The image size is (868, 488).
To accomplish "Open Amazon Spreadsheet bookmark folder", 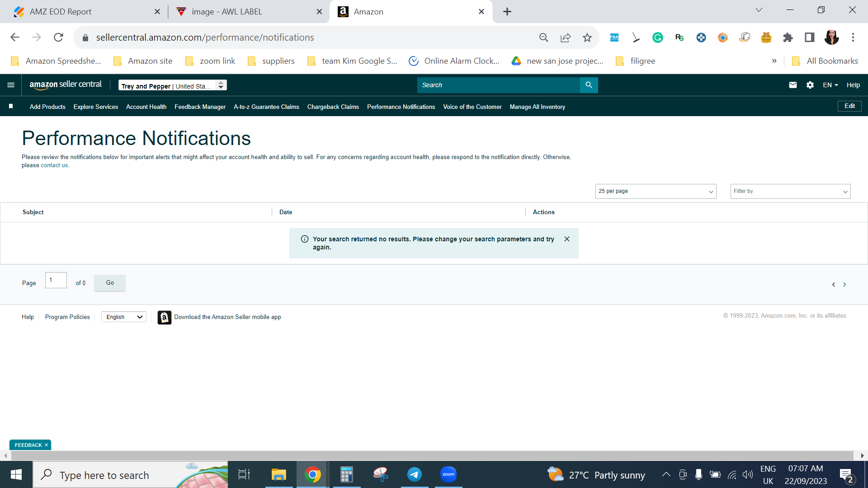I will [x=56, y=61].
